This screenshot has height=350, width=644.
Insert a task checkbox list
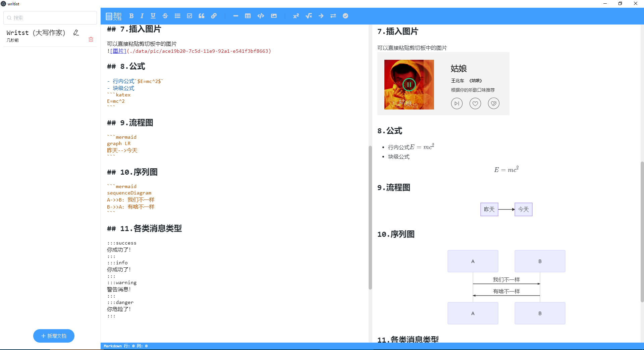pyautogui.click(x=190, y=16)
